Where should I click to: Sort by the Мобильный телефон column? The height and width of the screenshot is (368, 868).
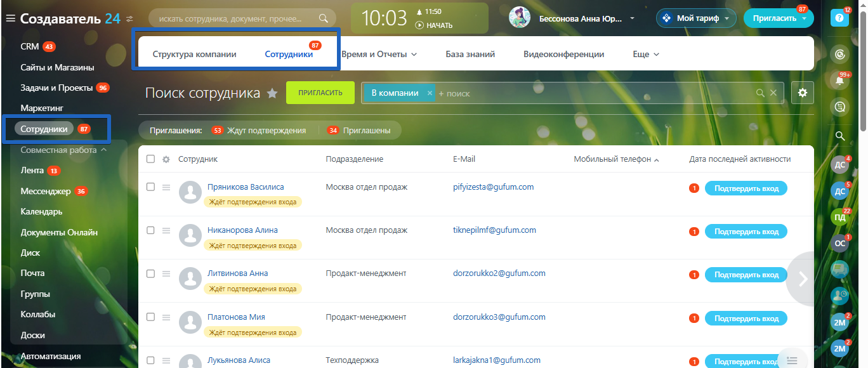616,159
